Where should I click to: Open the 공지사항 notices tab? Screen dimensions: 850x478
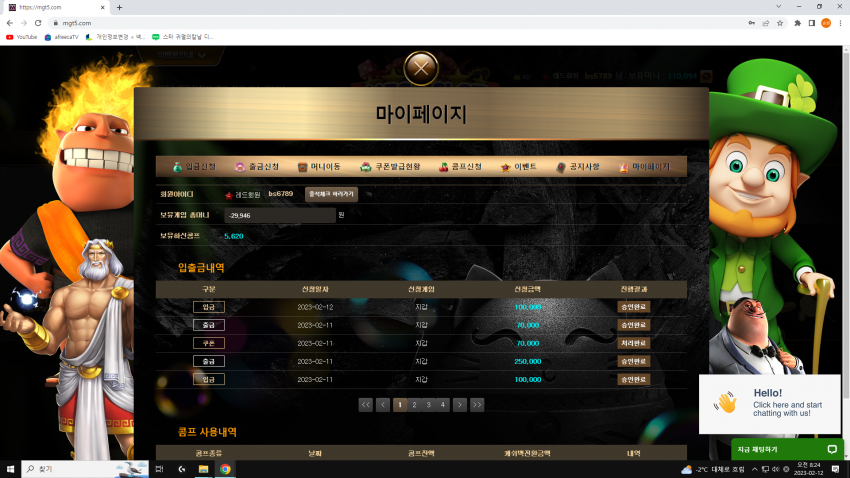(578, 167)
